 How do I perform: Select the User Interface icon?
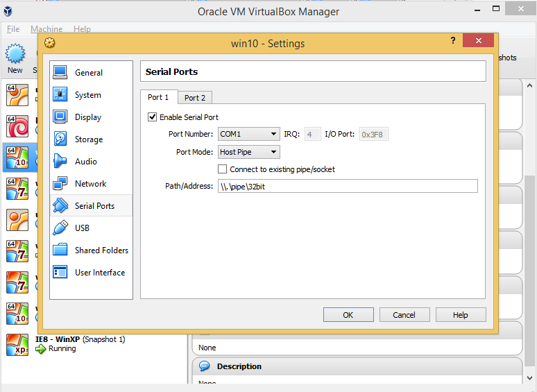coord(60,272)
